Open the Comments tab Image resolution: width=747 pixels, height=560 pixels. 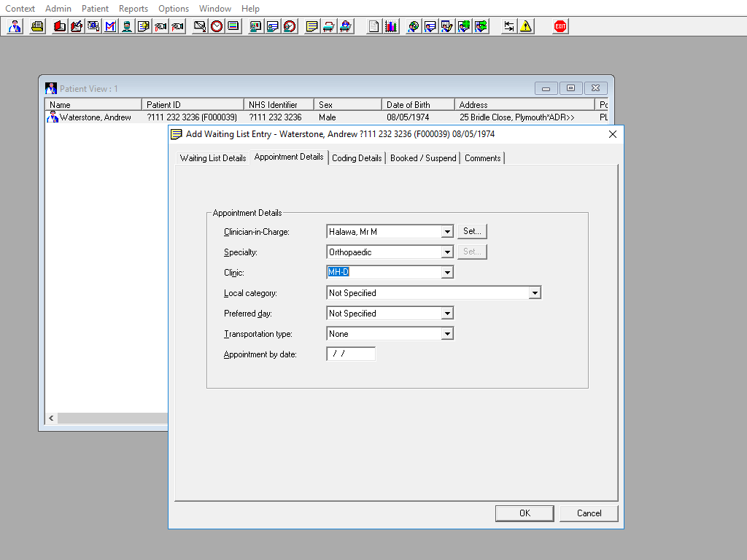tap(483, 158)
